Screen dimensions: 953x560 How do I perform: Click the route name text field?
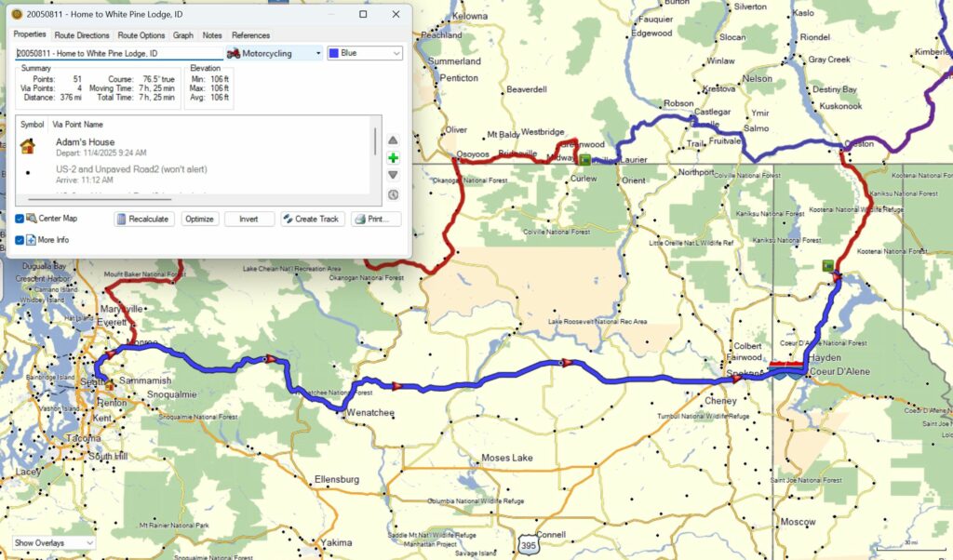coord(119,54)
